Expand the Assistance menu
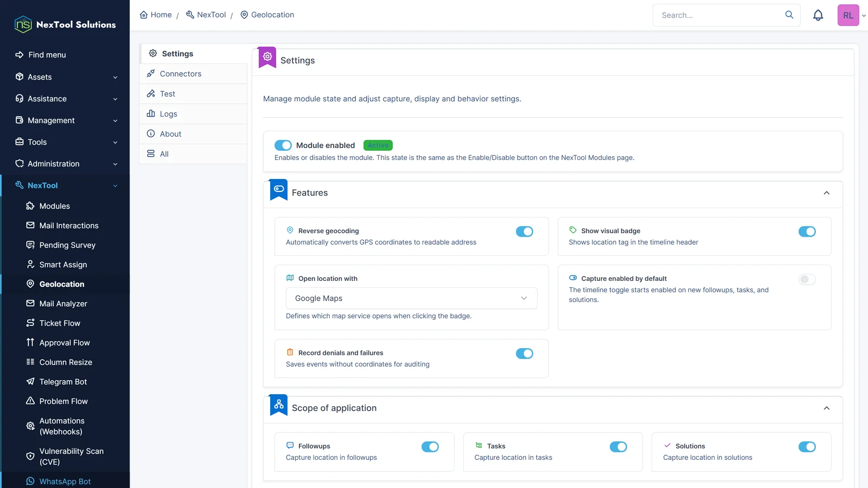This screenshot has width=868, height=488. [65, 99]
